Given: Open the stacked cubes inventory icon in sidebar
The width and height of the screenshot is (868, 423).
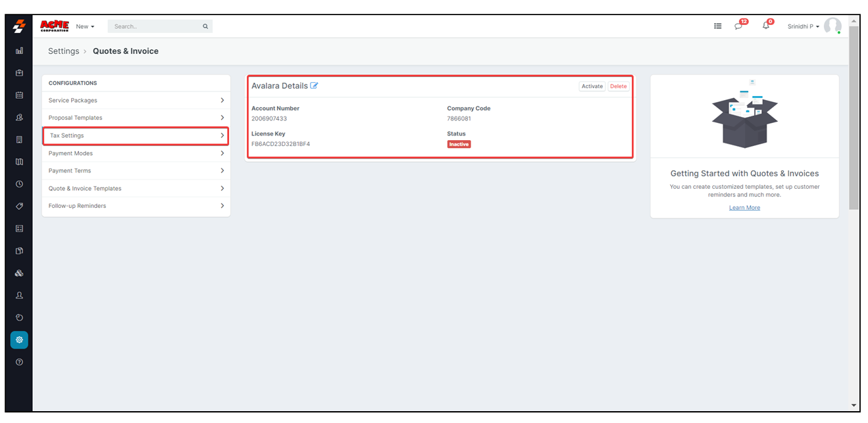Looking at the screenshot, I should coord(19,274).
